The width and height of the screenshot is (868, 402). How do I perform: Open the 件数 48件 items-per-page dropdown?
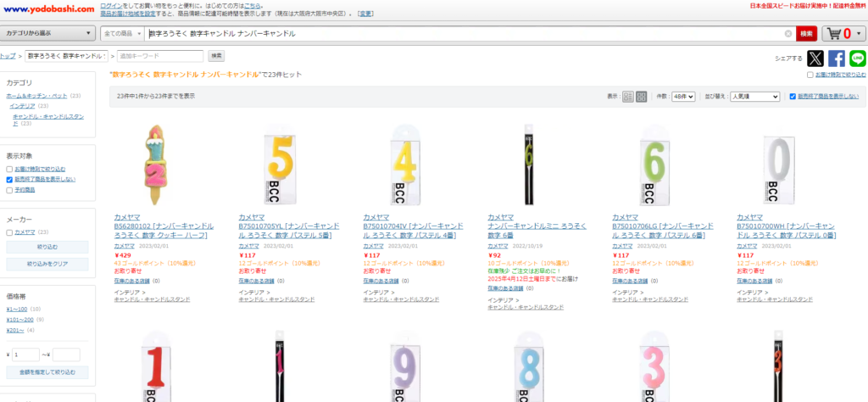683,97
